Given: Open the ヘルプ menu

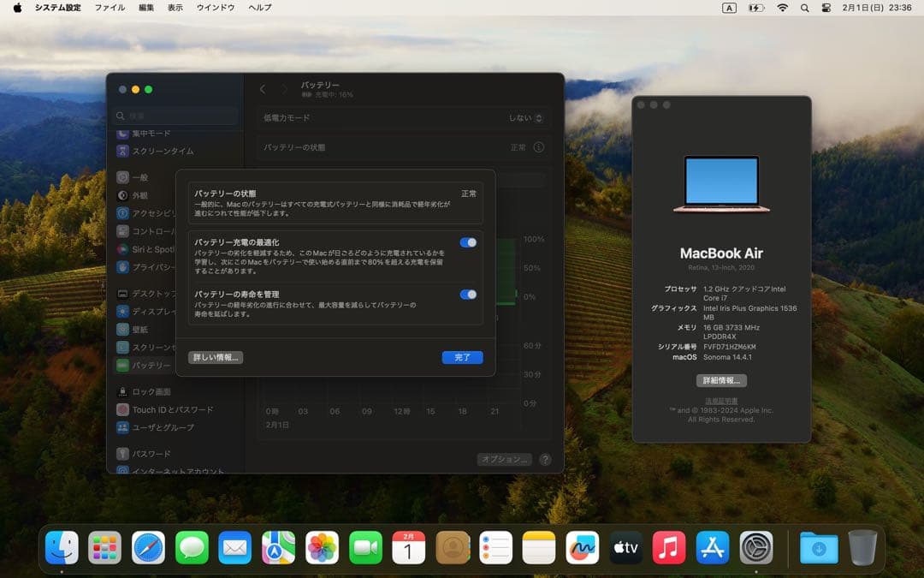Looking at the screenshot, I should pos(258,8).
